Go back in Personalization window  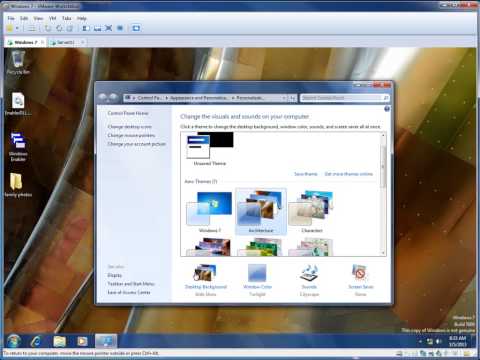pyautogui.click(x=103, y=97)
